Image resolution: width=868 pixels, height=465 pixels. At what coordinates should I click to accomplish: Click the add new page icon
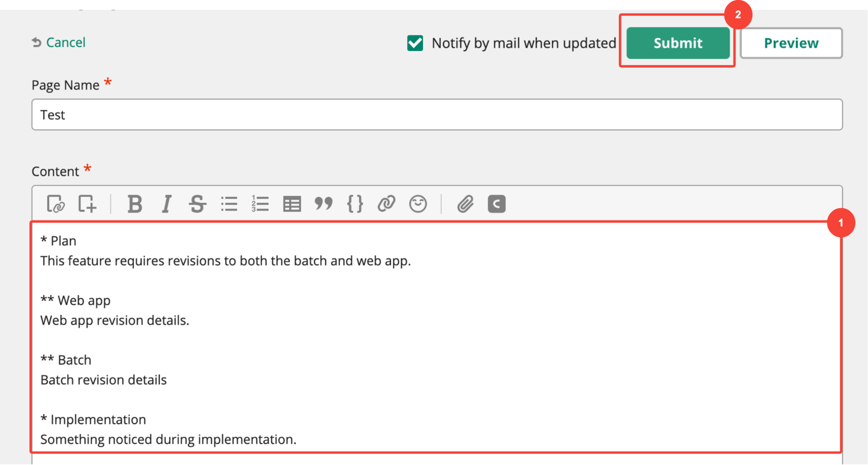87,204
